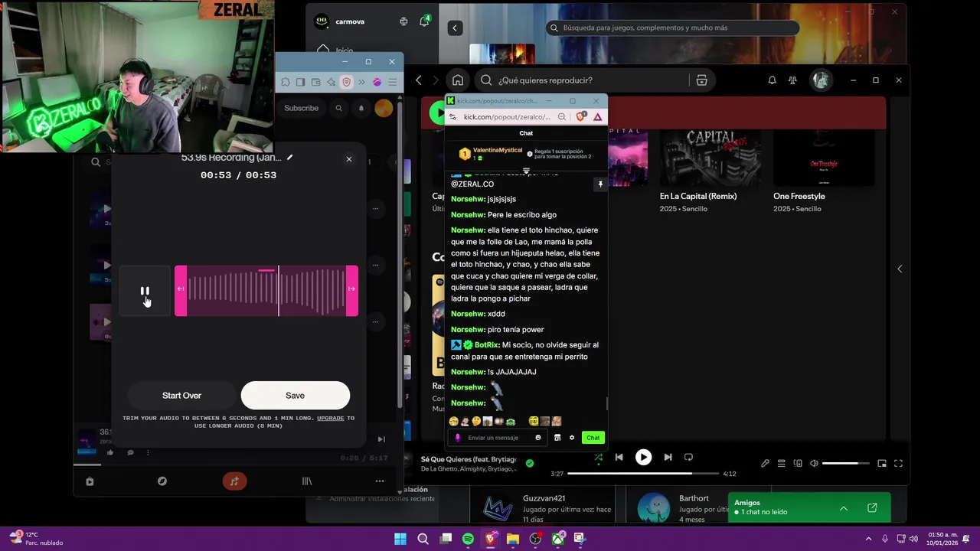Open the Explore compass tab
The image size is (980, 551).
coord(162,481)
